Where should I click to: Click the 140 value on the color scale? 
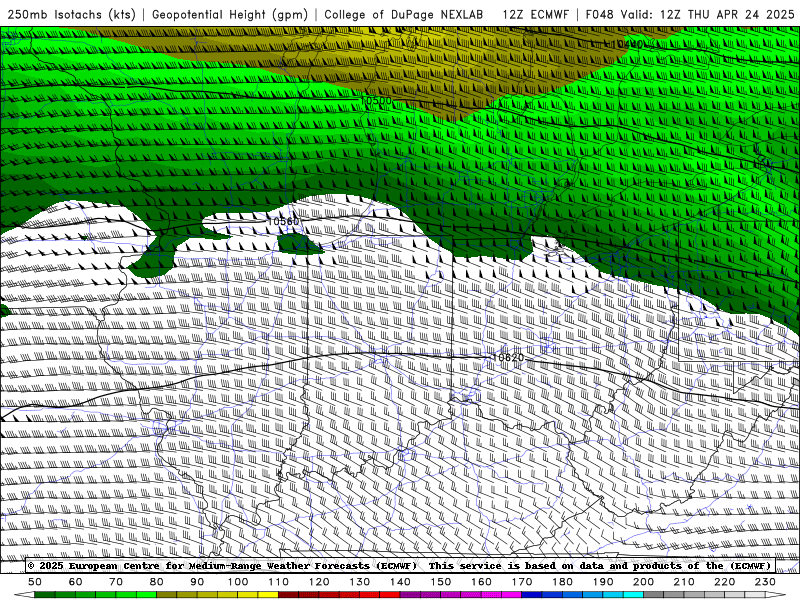[x=400, y=582]
